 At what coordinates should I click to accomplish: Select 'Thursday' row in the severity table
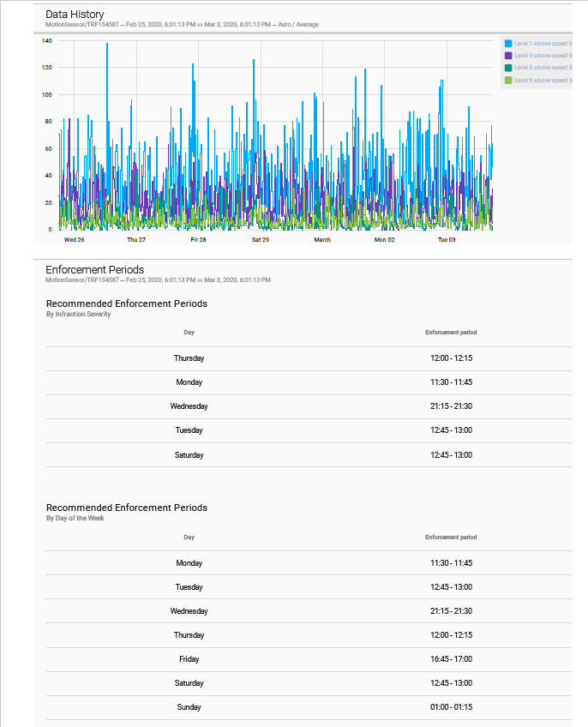point(309,358)
